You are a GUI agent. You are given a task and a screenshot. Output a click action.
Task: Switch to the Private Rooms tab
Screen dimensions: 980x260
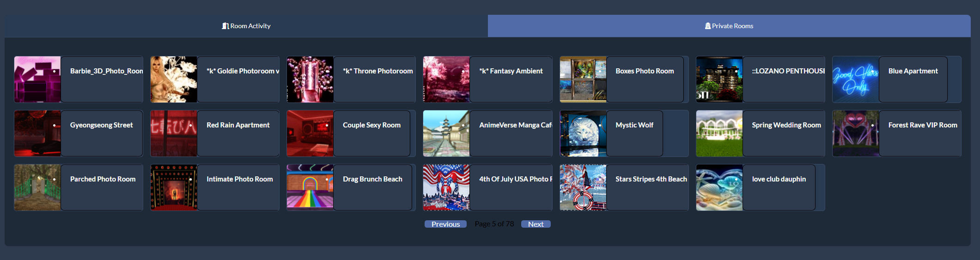[729, 26]
